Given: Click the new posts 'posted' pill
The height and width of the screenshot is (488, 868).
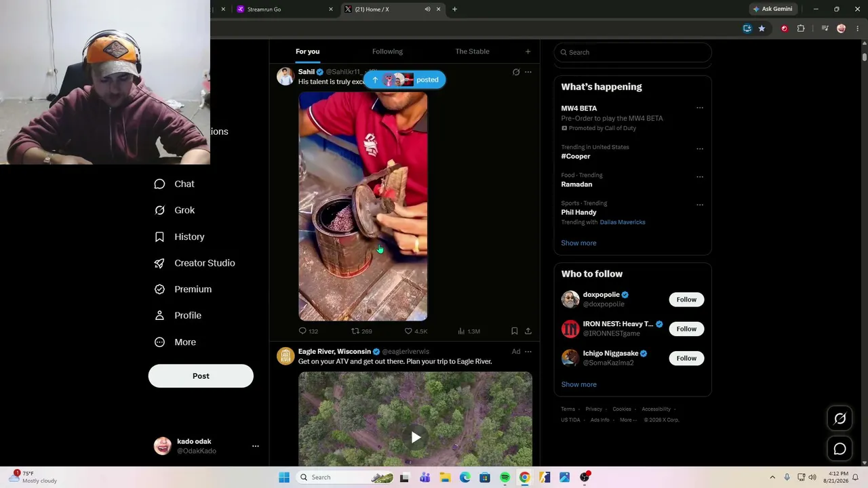Looking at the screenshot, I should 405,80.
